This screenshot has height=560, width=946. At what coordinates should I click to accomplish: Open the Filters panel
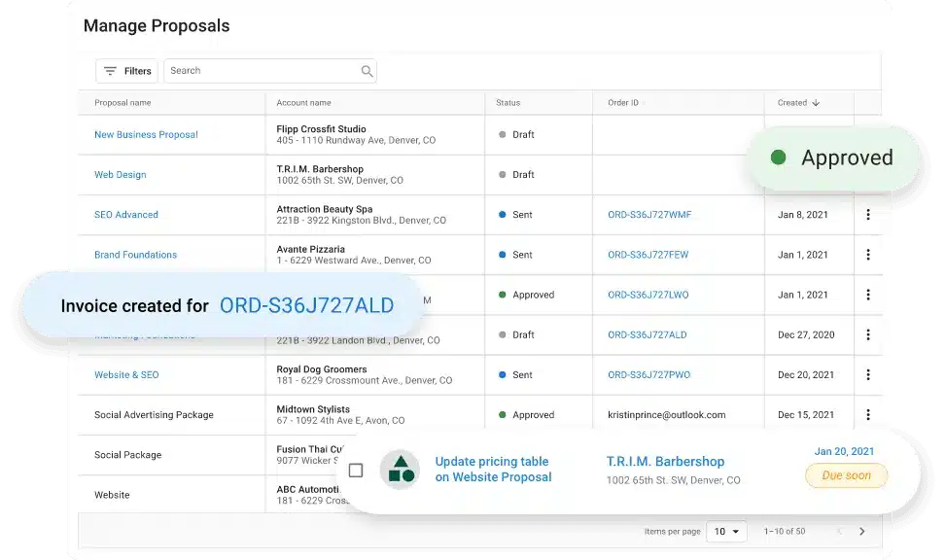127,71
